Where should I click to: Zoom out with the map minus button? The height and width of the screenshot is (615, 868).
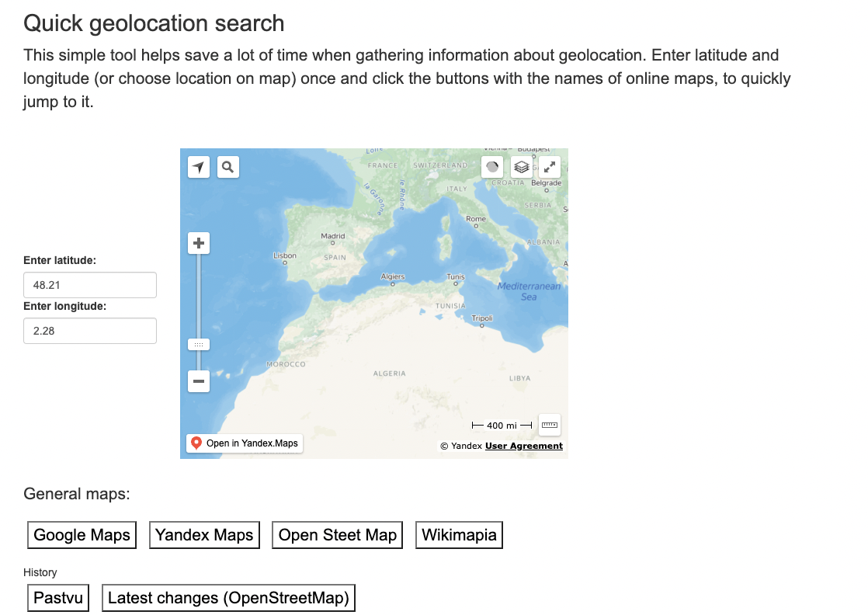[199, 381]
